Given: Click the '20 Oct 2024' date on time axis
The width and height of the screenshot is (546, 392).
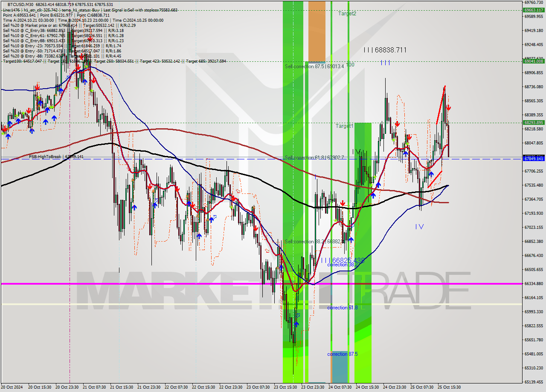Looking at the screenshot, I should (x=12, y=387).
